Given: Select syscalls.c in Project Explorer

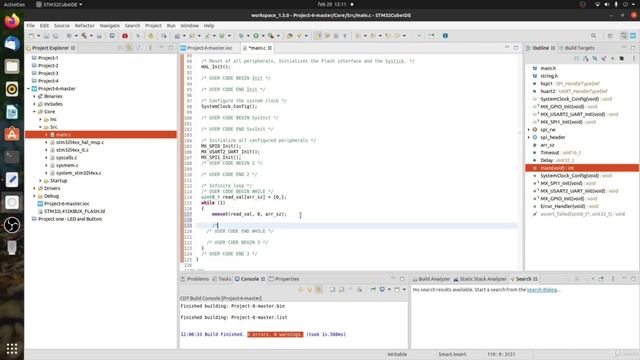Looking at the screenshot, I should 67,158.
